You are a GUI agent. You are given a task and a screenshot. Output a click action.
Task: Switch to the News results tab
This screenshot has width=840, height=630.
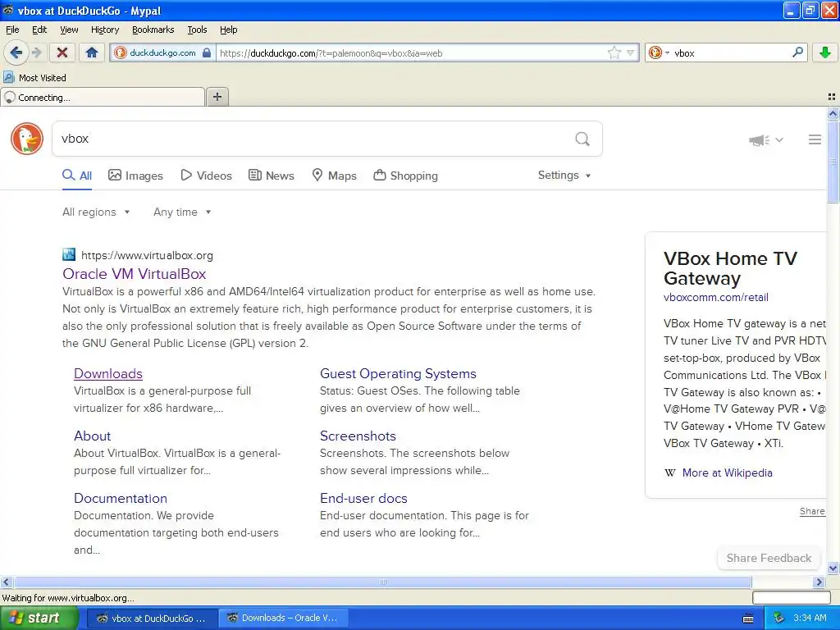(x=271, y=176)
